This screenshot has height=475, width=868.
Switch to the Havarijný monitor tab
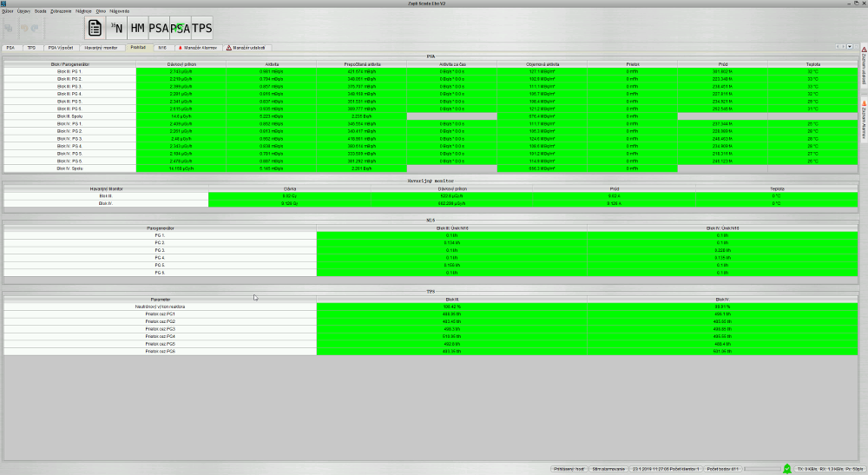click(x=102, y=47)
